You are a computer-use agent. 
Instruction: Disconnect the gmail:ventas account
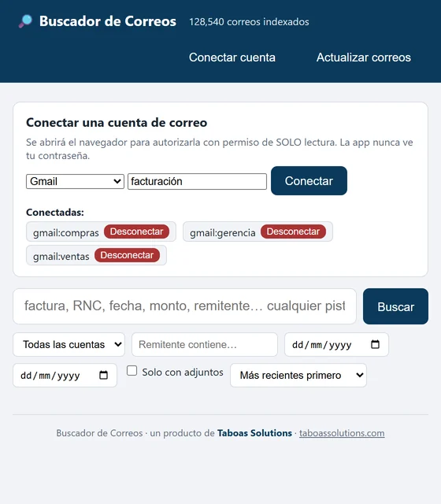coord(127,255)
